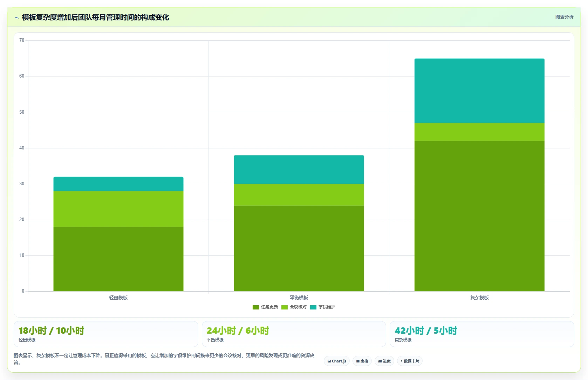Click the 24小时 / 6小时 stat card value
This screenshot has width=588, height=380.
click(x=238, y=331)
